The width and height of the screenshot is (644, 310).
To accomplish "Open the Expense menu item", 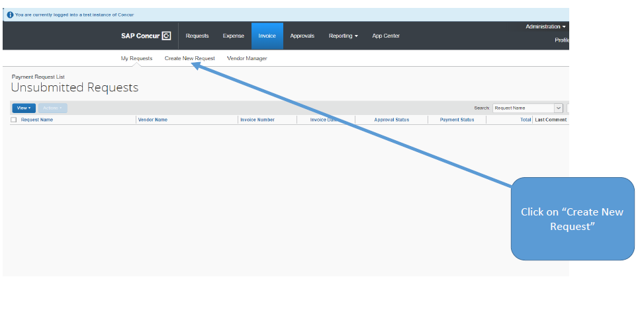I will (233, 36).
